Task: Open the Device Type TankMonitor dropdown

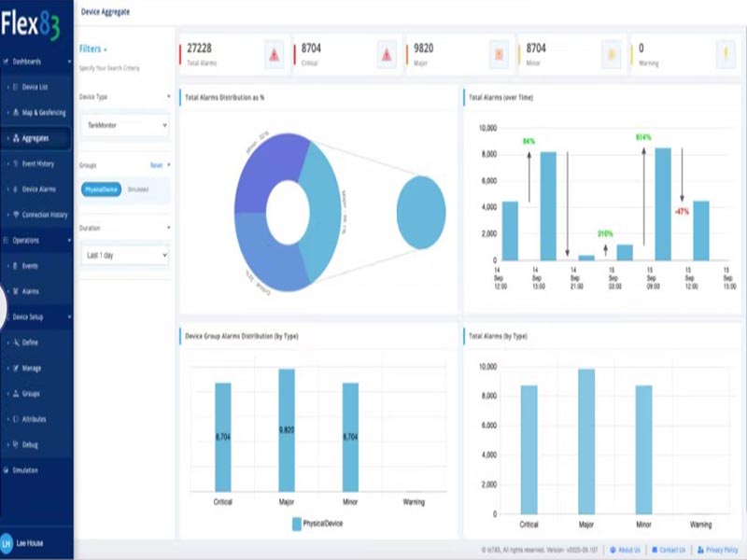Action: click(124, 123)
